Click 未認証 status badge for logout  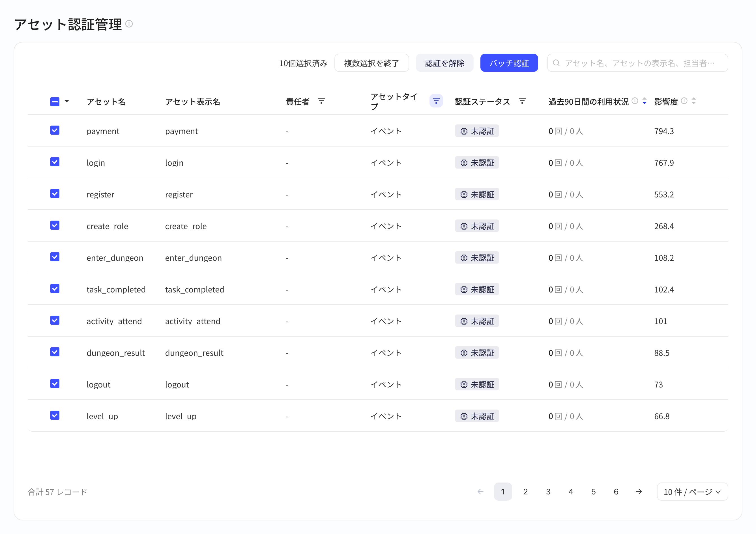click(477, 385)
